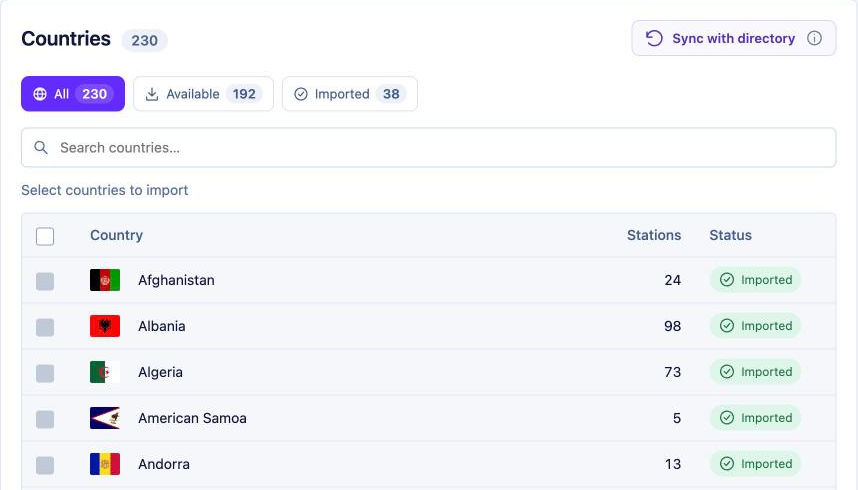This screenshot has height=490, width=858.
Task: Switch to the All 230 tab
Action: 73,94
